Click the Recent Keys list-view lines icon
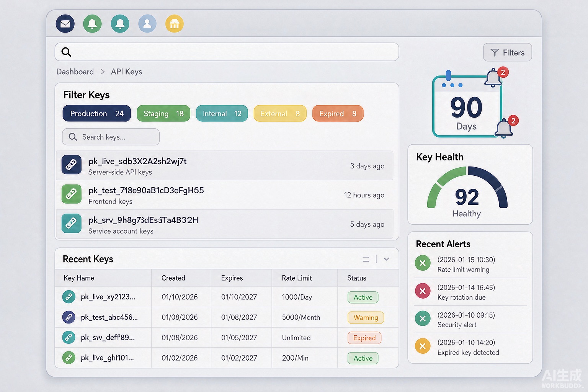This screenshot has height=392, width=588. [x=366, y=259]
